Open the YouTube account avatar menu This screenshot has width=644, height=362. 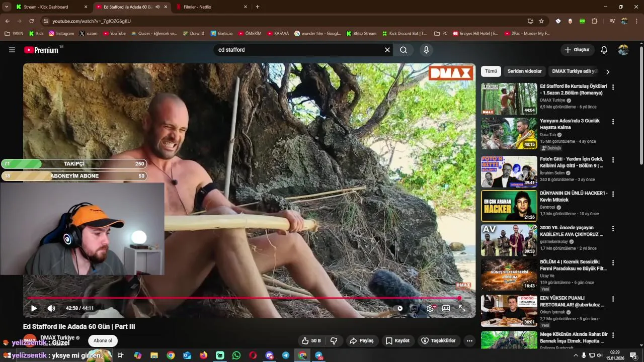point(623,50)
